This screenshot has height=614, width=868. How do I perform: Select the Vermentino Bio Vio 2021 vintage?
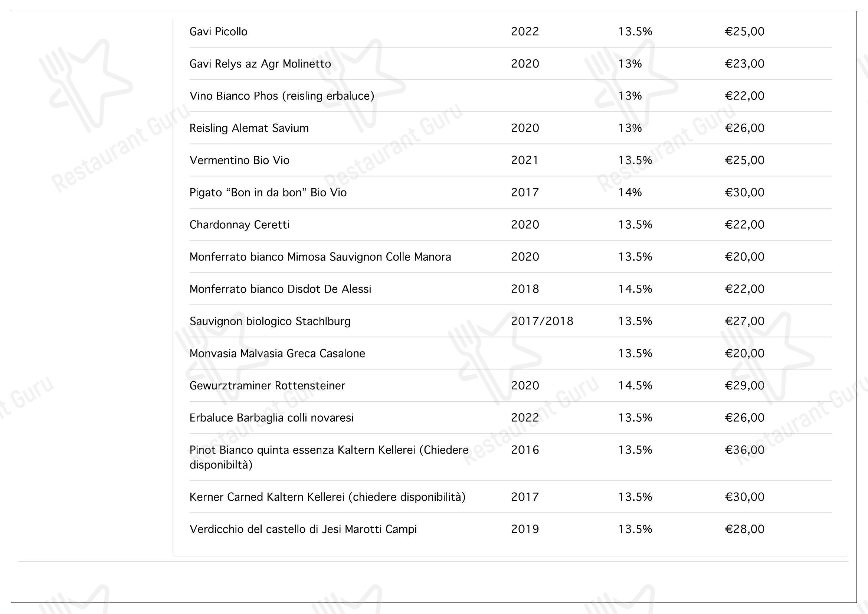(524, 160)
